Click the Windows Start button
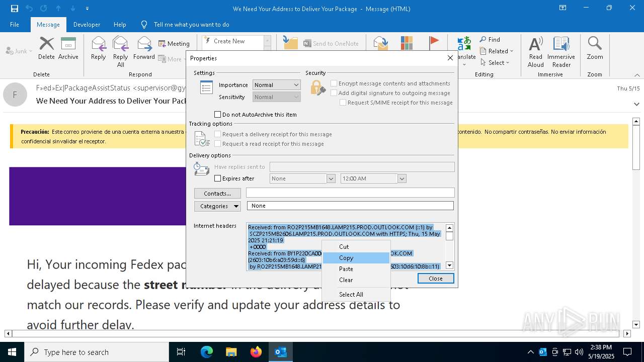Viewport: 644px width, 362px height. coord(12,352)
